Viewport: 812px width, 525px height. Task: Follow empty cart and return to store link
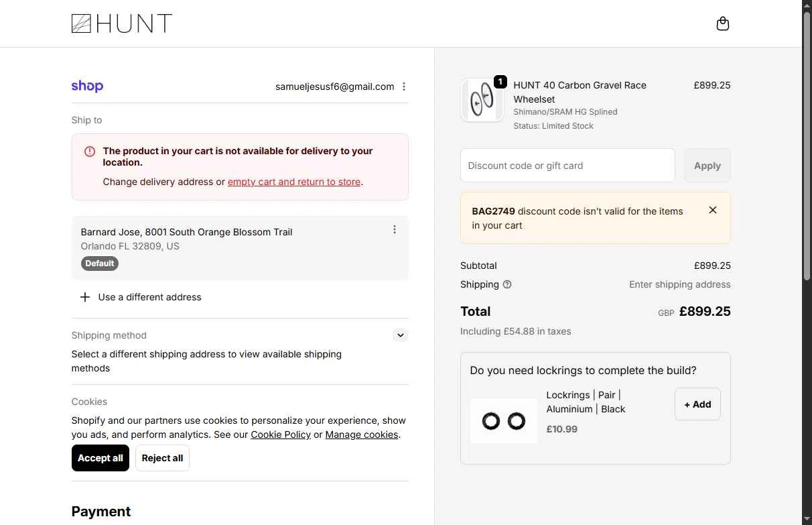pos(294,182)
